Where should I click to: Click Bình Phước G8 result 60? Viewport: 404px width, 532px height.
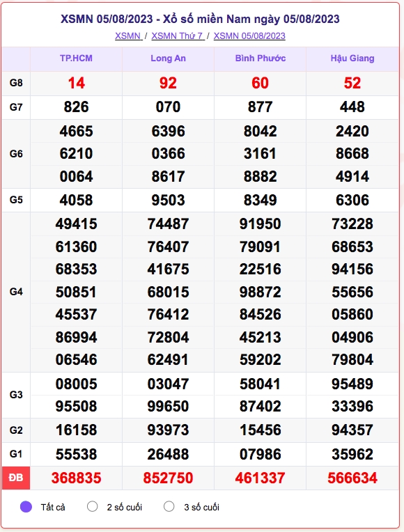(260, 83)
